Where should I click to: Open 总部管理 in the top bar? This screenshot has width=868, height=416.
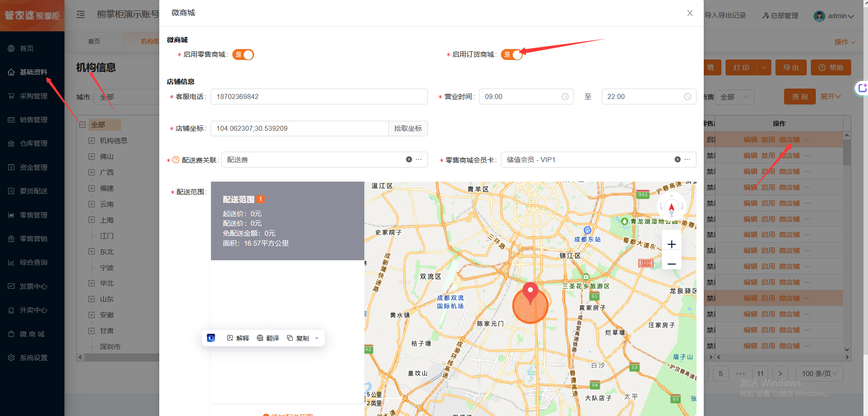pos(780,15)
